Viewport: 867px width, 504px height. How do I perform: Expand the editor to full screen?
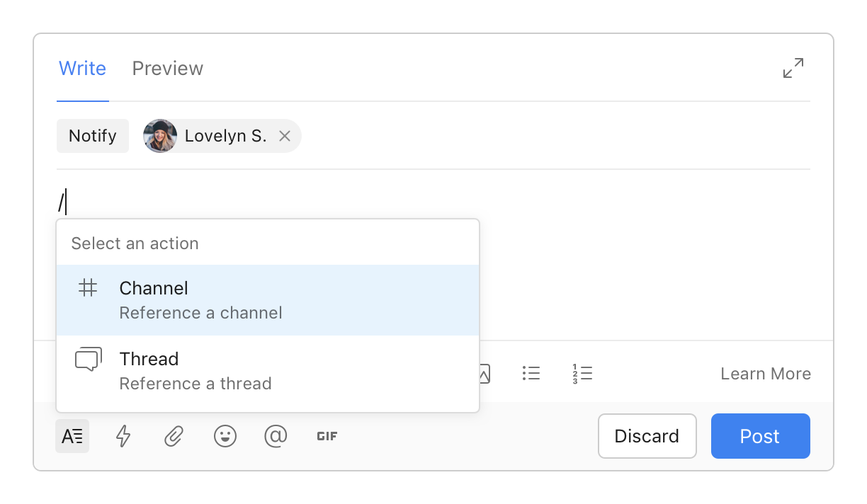tap(793, 68)
